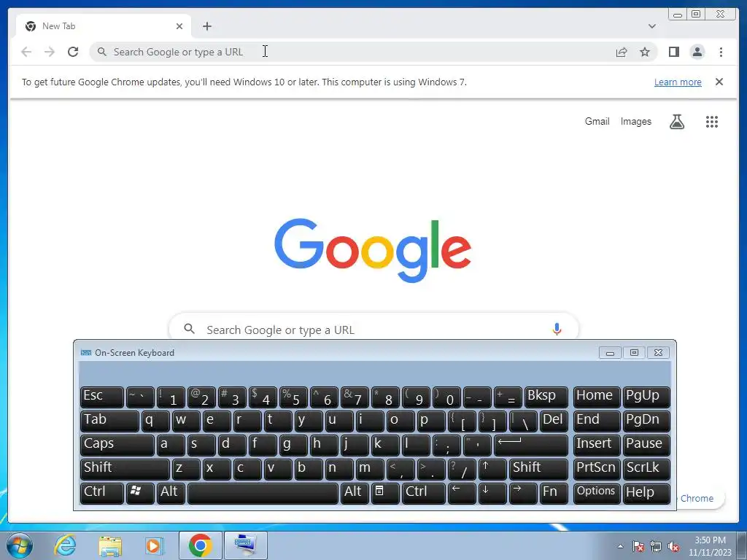Open the Windows Start menu
Viewport: 747px width, 560px height.
click(20, 545)
